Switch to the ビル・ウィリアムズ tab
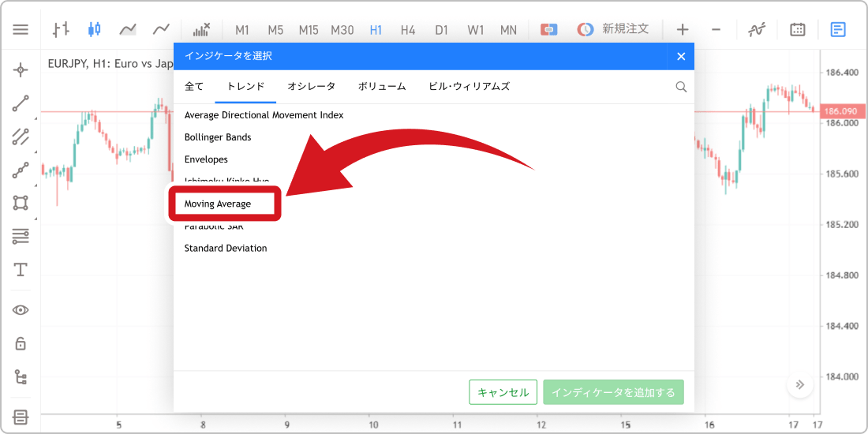 coord(469,86)
